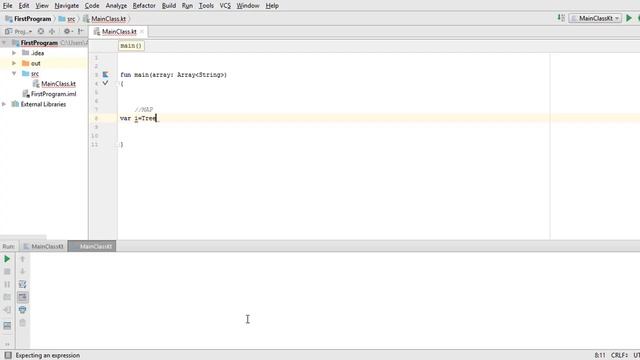The image size is (640, 360).
Task: Collapse the FirstProgram root node
Action: pyautogui.click(x=4, y=42)
